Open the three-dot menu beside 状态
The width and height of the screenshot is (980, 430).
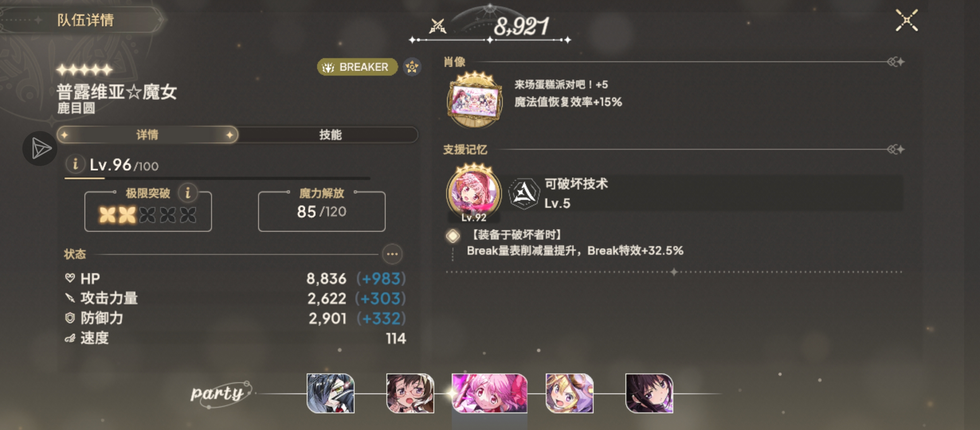click(x=392, y=254)
